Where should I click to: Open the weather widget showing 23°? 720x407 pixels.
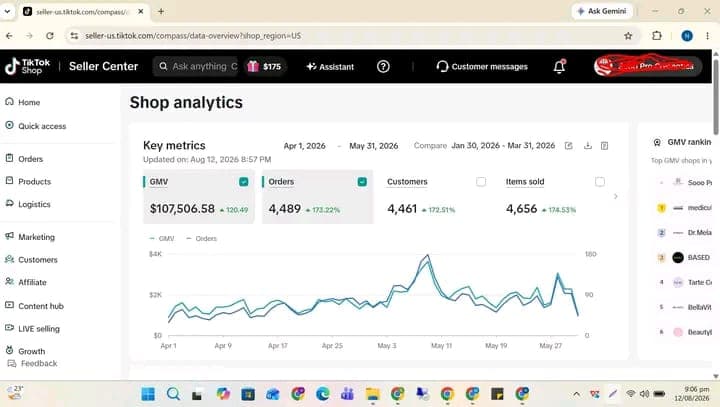tap(14, 393)
